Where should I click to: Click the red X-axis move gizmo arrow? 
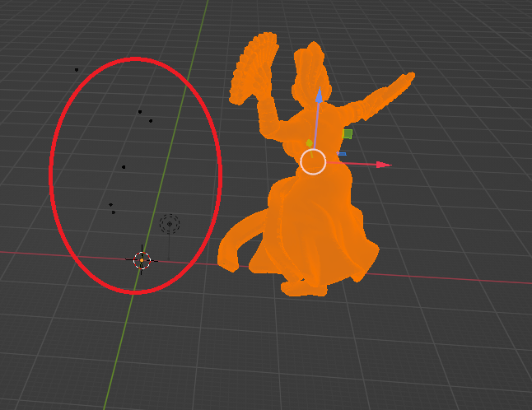click(384, 165)
